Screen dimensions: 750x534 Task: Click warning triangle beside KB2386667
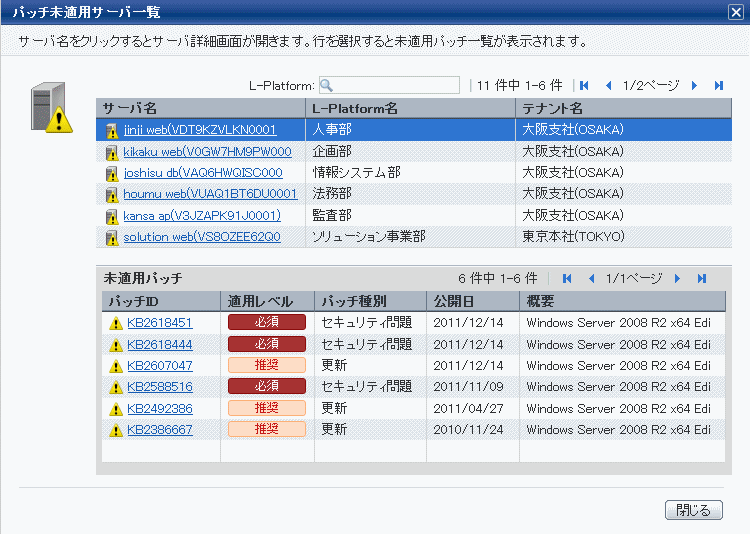(x=116, y=431)
